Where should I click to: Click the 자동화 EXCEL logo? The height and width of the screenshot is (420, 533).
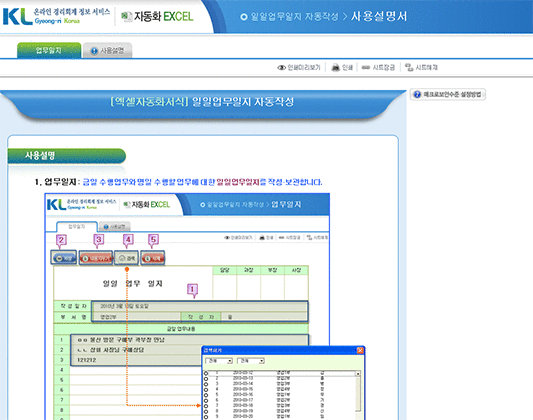157,16
